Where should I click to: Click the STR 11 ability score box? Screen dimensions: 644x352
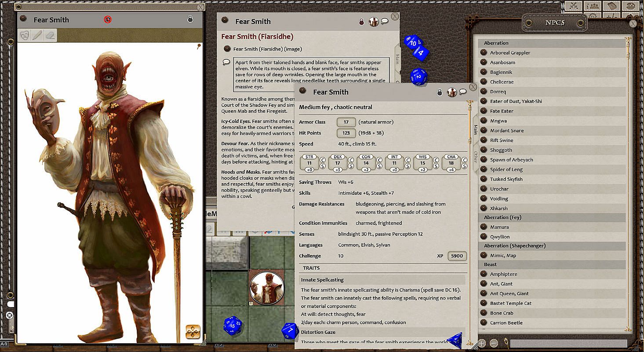coord(309,163)
